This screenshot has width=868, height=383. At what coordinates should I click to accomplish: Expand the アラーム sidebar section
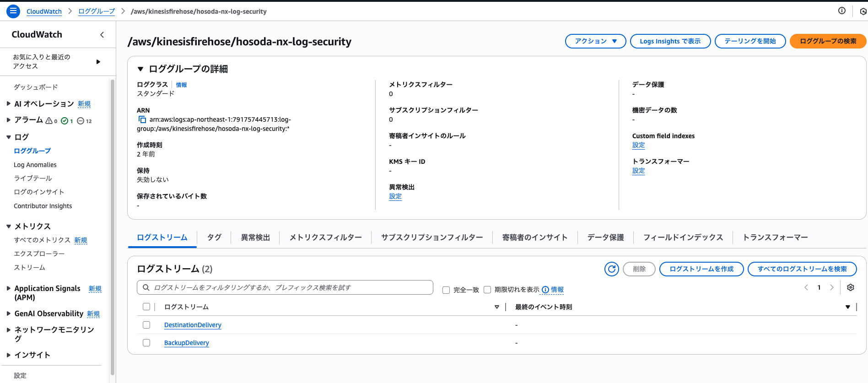tap(9, 120)
